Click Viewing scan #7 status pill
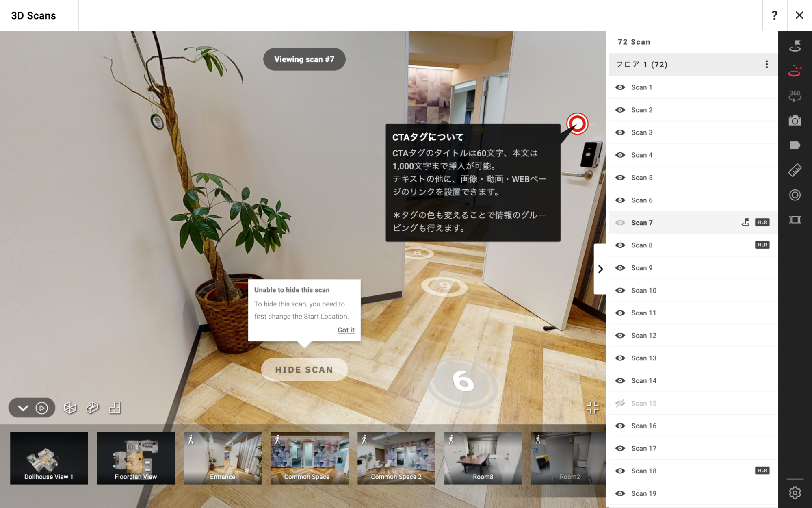Viewport: 812px width, 508px height. point(304,59)
